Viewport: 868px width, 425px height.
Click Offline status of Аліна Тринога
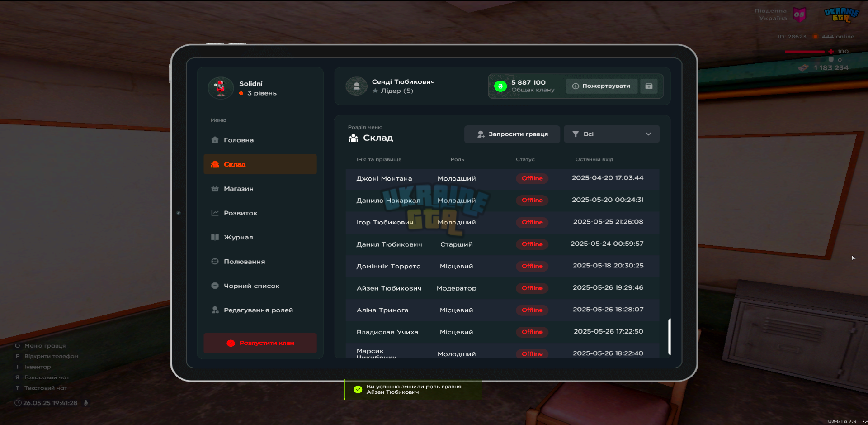[x=532, y=310]
